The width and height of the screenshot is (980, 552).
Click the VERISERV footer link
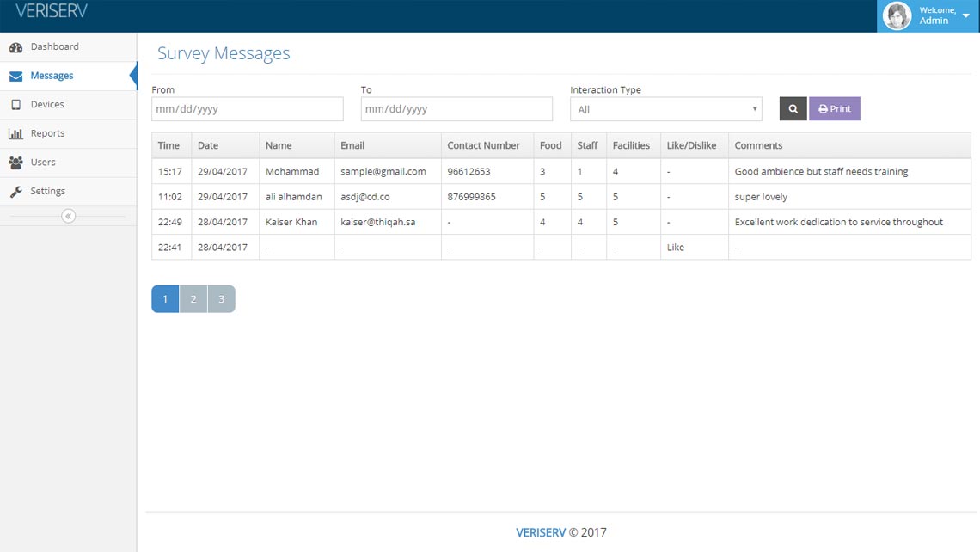[541, 532]
